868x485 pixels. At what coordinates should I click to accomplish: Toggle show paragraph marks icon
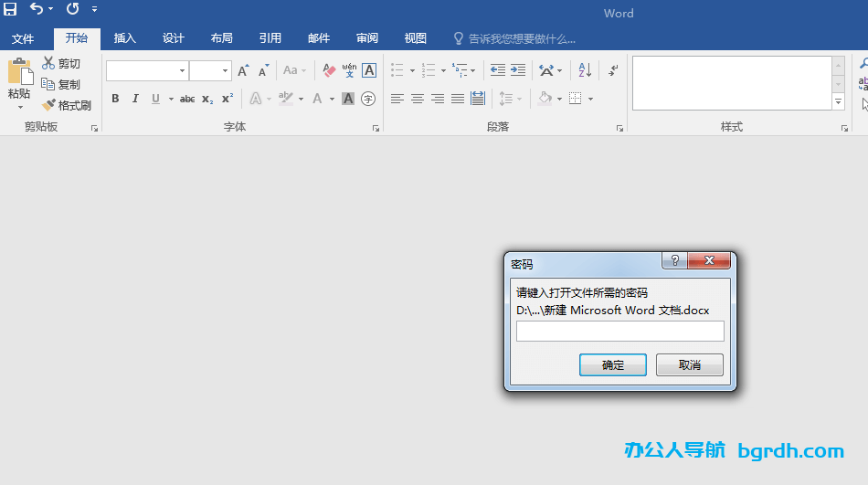[613, 70]
